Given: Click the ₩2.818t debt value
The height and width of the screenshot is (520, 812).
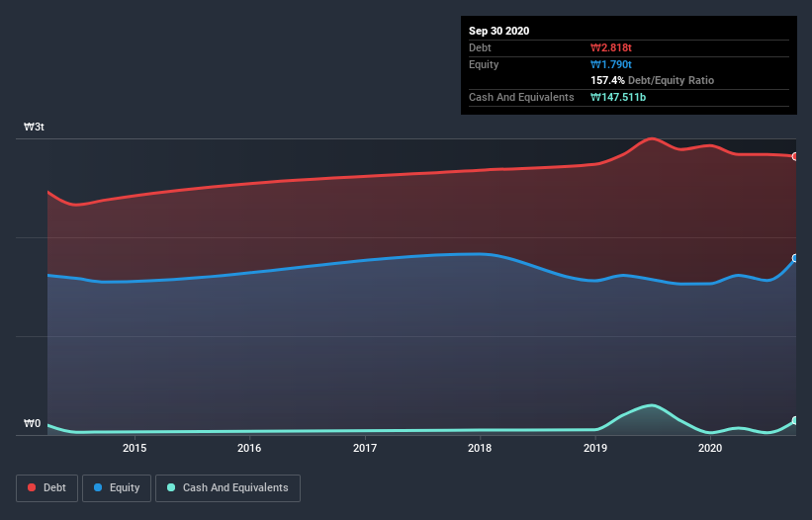Looking at the screenshot, I should pos(611,47).
